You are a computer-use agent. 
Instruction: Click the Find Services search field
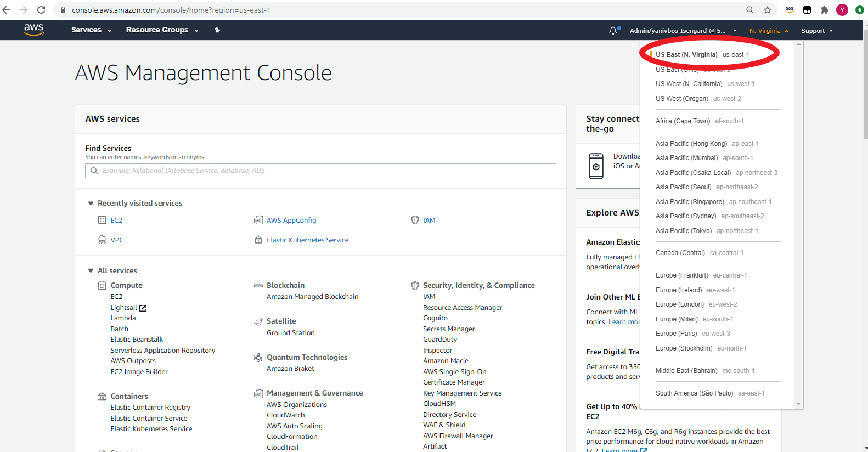click(321, 171)
